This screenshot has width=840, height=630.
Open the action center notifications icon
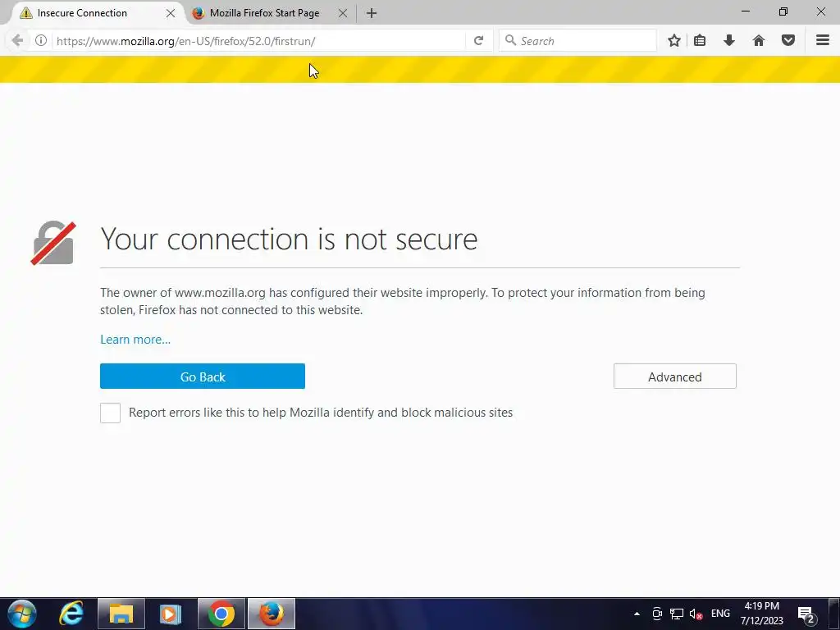[806, 614]
